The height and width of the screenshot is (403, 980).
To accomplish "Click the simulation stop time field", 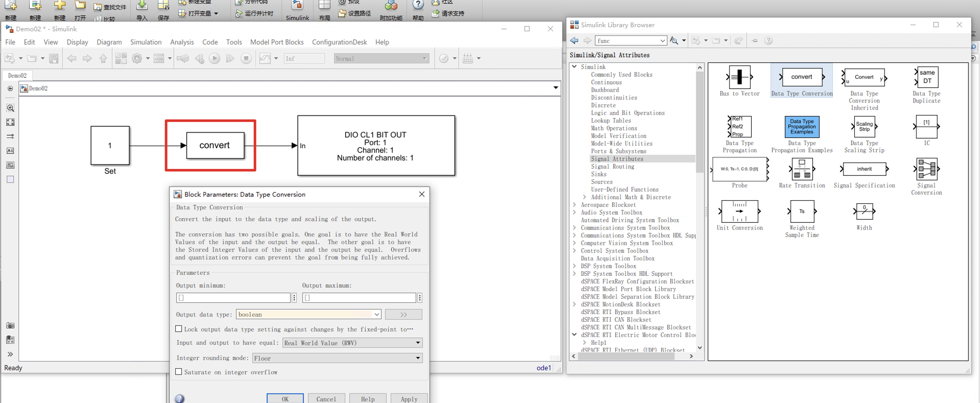I will point(304,58).
